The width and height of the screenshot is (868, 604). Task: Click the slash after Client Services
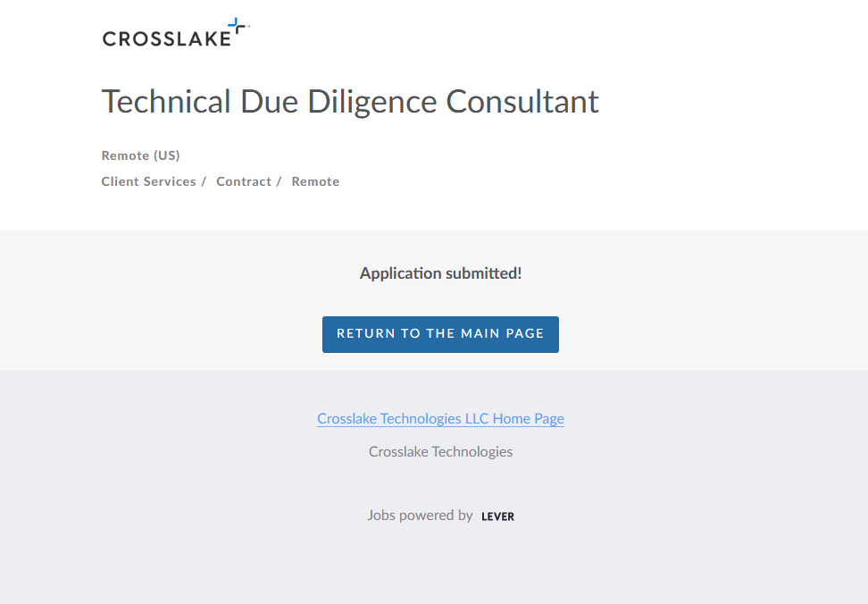coord(204,181)
